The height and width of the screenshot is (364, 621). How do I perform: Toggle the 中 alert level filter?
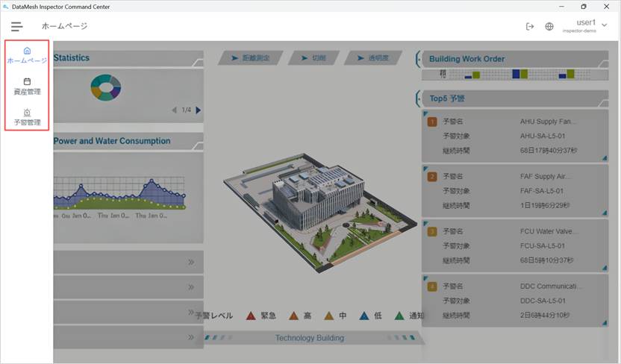tap(328, 316)
